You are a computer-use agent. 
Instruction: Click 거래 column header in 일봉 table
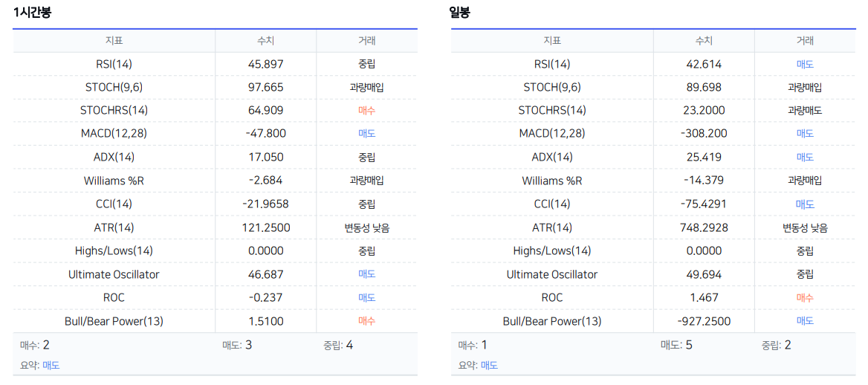[805, 40]
